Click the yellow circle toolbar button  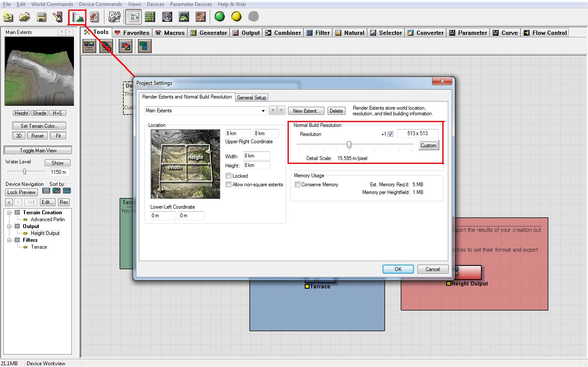click(x=236, y=17)
